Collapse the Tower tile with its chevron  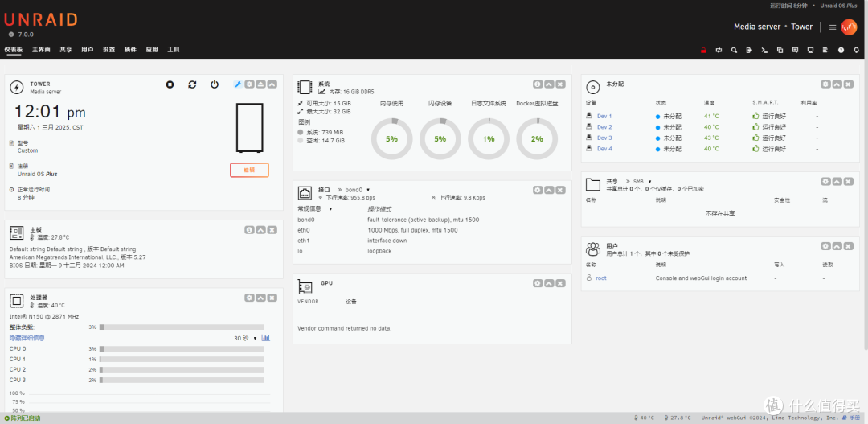(272, 84)
